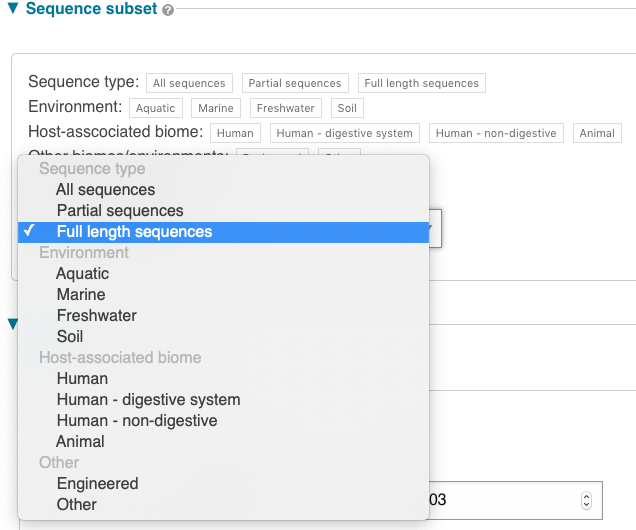The width and height of the screenshot is (636, 530).
Task: Choose Soil from the dropdown list
Action: pyautogui.click(x=223, y=337)
